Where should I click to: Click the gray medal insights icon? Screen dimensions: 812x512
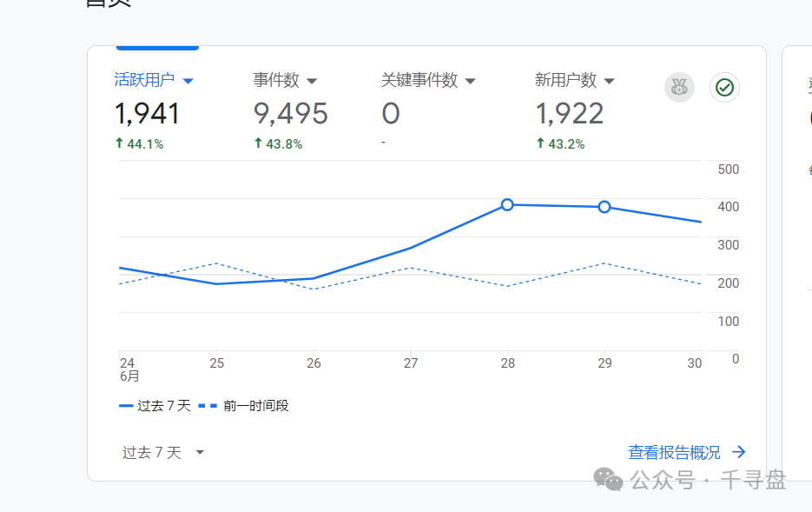click(x=679, y=87)
